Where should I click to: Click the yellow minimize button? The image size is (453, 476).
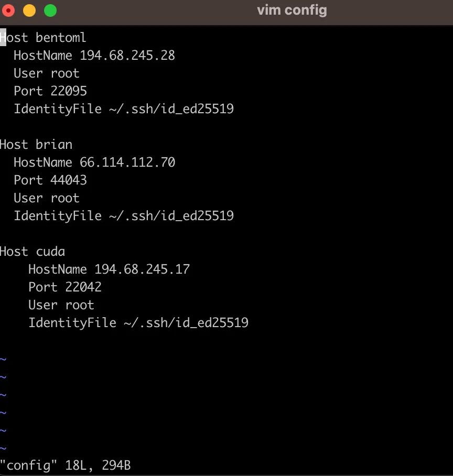pyautogui.click(x=29, y=9)
